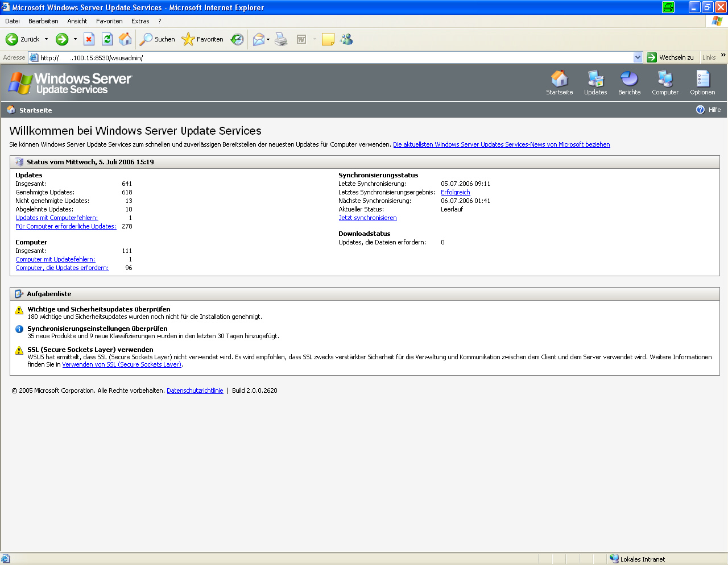This screenshot has height=565, width=728.
Task: Open the address bar dropdown arrow
Action: tap(638, 57)
